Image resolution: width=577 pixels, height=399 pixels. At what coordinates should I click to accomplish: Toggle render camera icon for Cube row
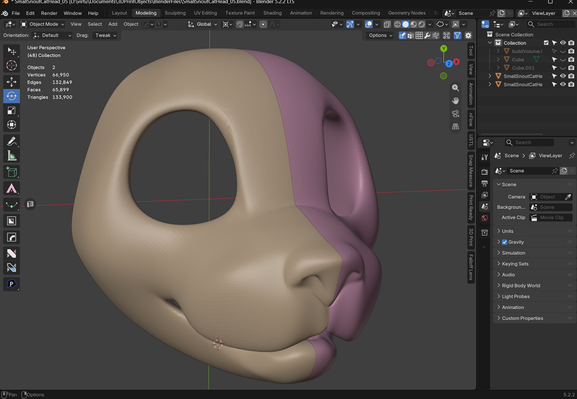tap(571, 59)
